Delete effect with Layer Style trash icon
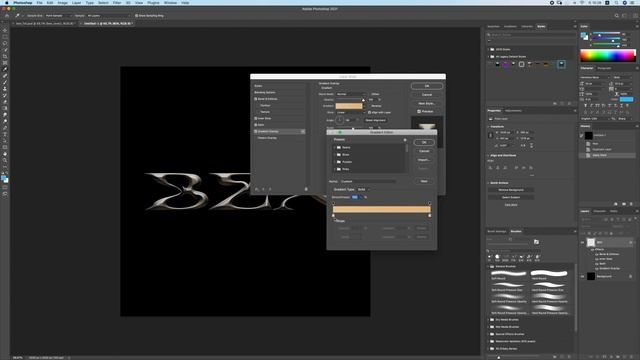This screenshot has width=640, height=360. pyautogui.click(x=306, y=189)
